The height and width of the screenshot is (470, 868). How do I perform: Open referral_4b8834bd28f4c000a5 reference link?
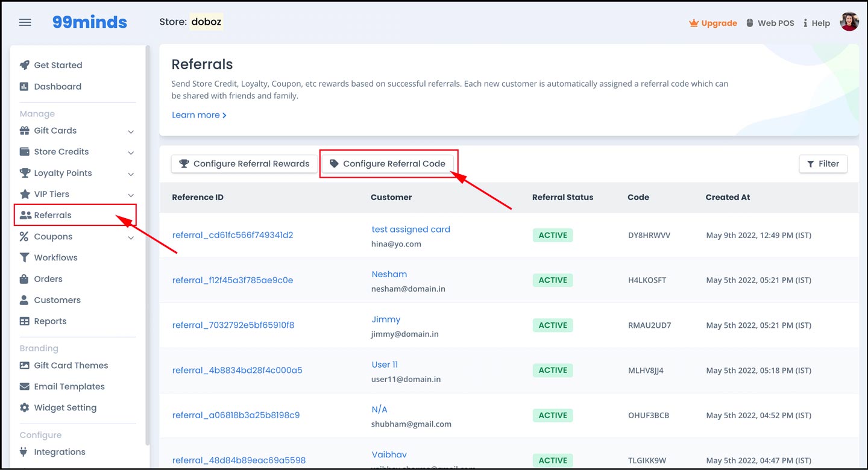point(237,370)
